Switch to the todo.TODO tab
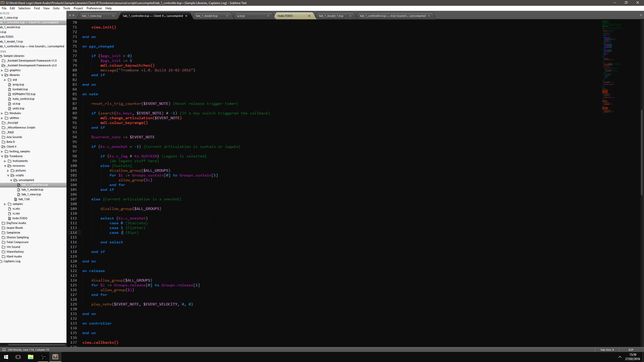 click(x=285, y=16)
